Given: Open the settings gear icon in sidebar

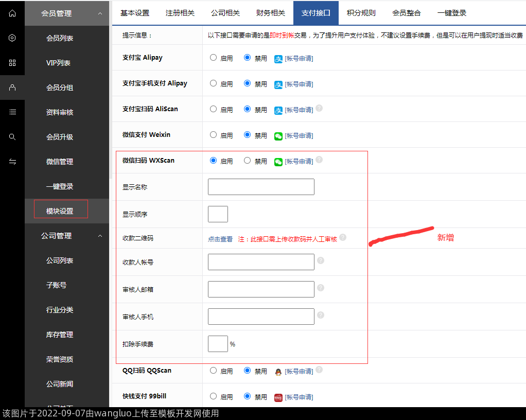Looking at the screenshot, I should click(12, 38).
